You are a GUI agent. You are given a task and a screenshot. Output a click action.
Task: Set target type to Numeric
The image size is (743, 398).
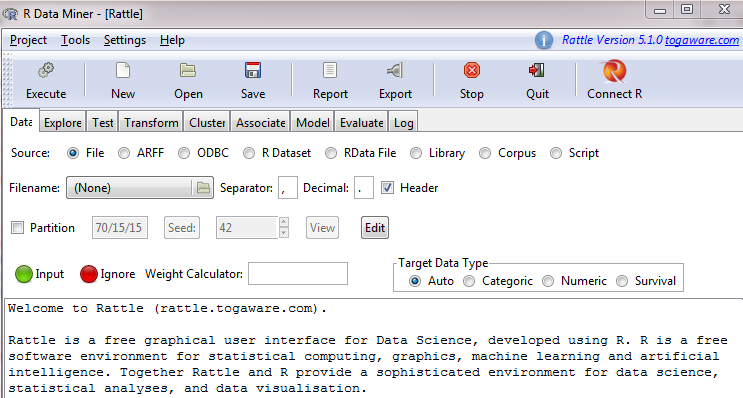click(x=548, y=281)
